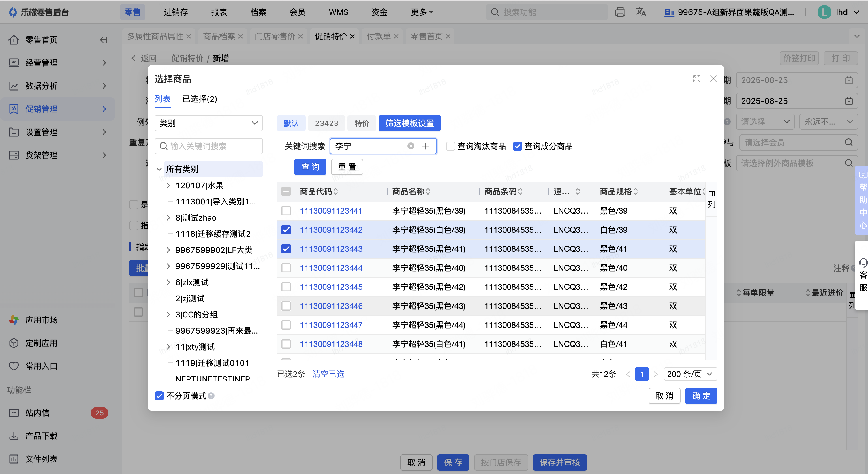
Task: Expand the 120107|水果 category node
Action: [x=168, y=185]
